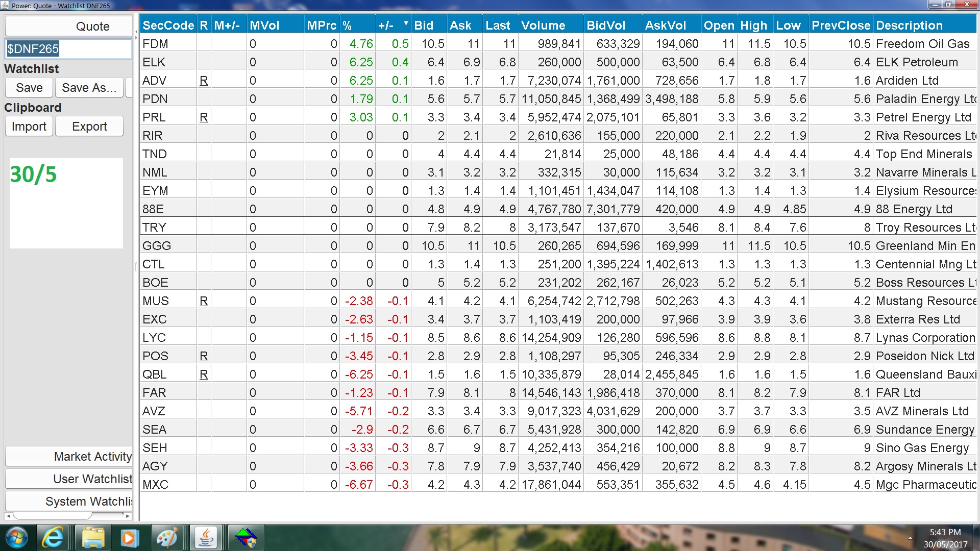
Task: Open the R link for POS
Action: pos(204,356)
